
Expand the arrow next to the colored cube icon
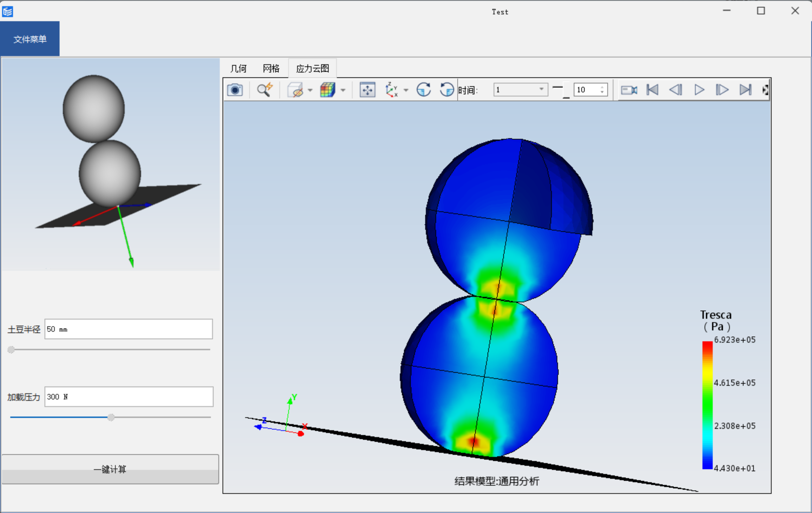tap(343, 90)
